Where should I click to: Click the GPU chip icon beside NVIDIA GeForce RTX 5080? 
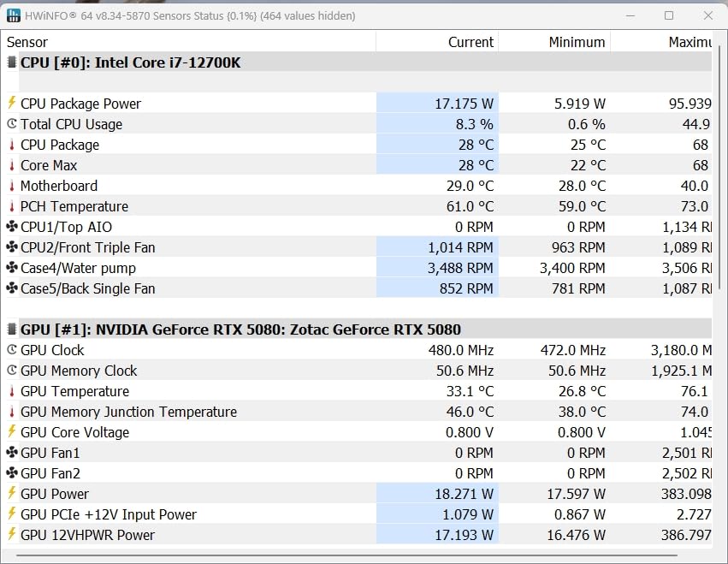[12, 329]
